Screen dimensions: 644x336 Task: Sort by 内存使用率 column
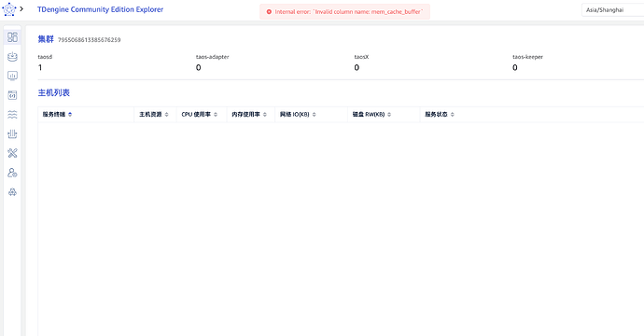point(265,115)
